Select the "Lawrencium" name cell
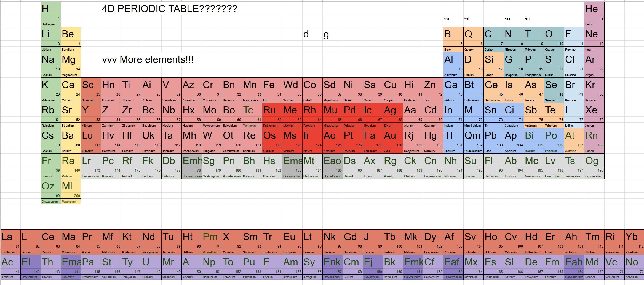Screen dimensions: 644x285 click(x=91, y=176)
